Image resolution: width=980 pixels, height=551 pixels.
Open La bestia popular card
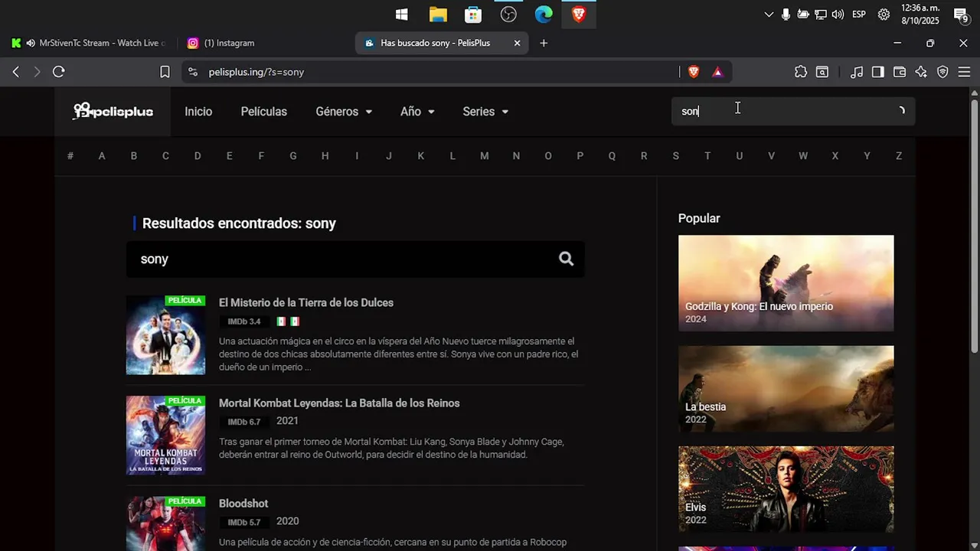tap(786, 389)
